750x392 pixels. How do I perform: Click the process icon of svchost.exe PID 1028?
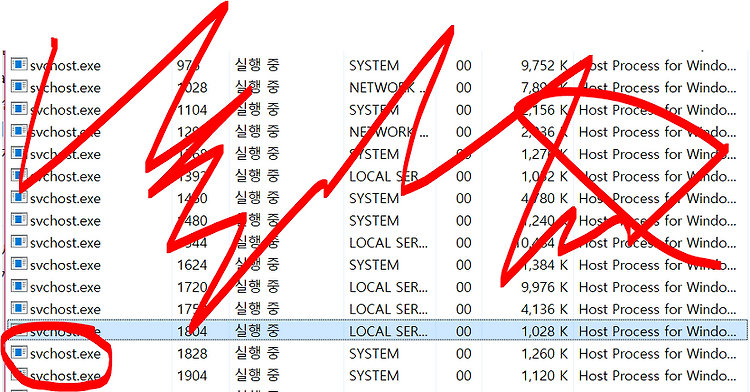point(19,87)
